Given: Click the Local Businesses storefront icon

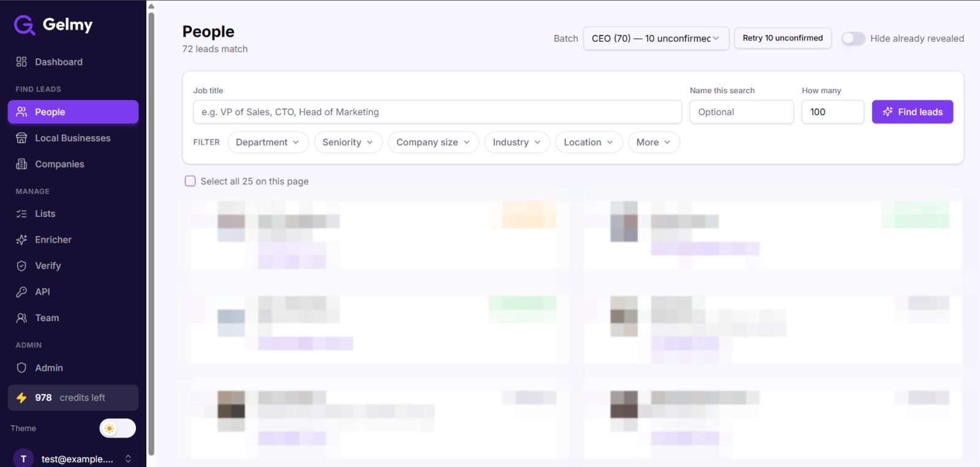Looking at the screenshot, I should [x=21, y=138].
